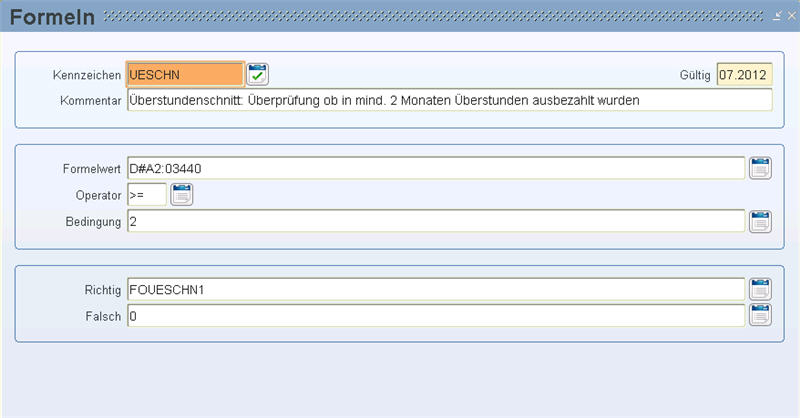
Task: Close the Formeln window
Action: 791,16
